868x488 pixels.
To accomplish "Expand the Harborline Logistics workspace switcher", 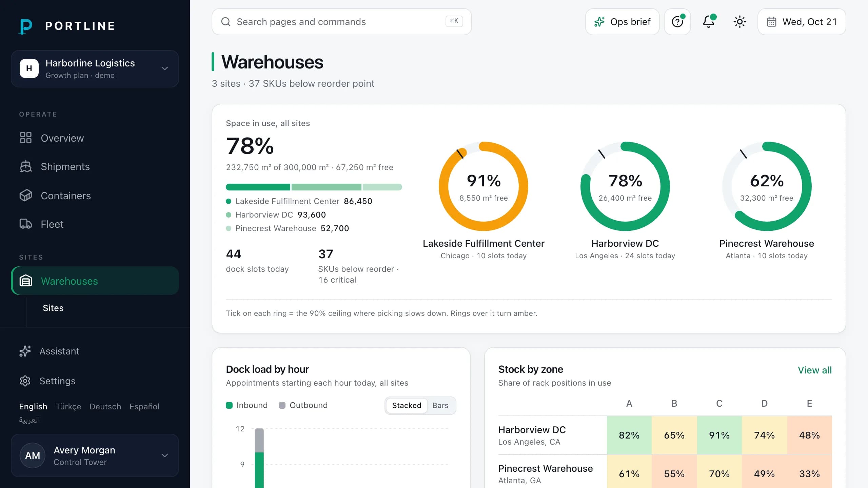I will click(x=95, y=69).
